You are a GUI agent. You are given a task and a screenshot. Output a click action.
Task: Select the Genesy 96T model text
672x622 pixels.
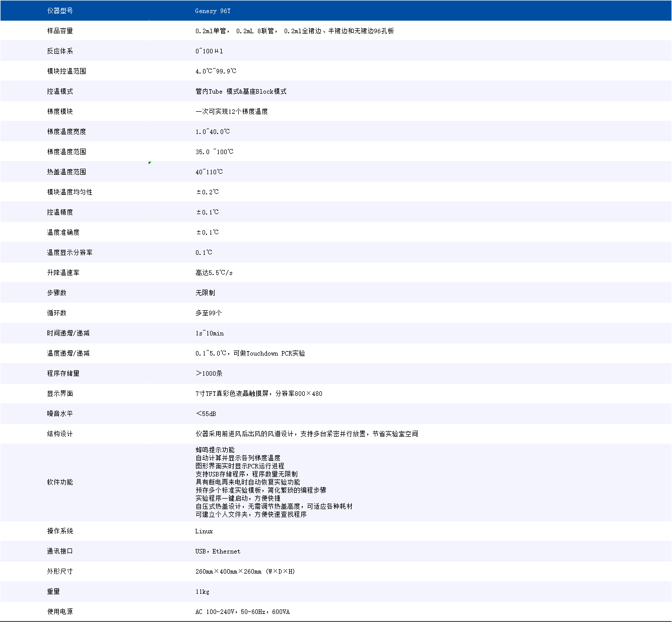(213, 11)
